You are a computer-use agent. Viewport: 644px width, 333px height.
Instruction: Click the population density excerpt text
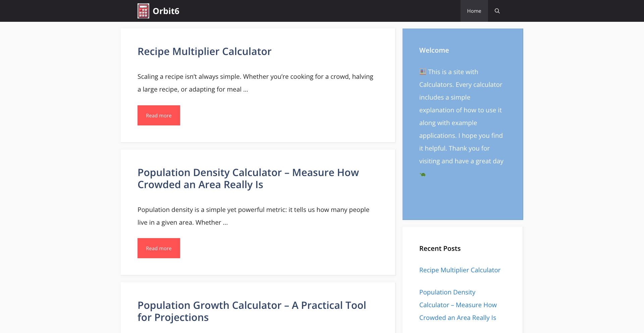[253, 216]
